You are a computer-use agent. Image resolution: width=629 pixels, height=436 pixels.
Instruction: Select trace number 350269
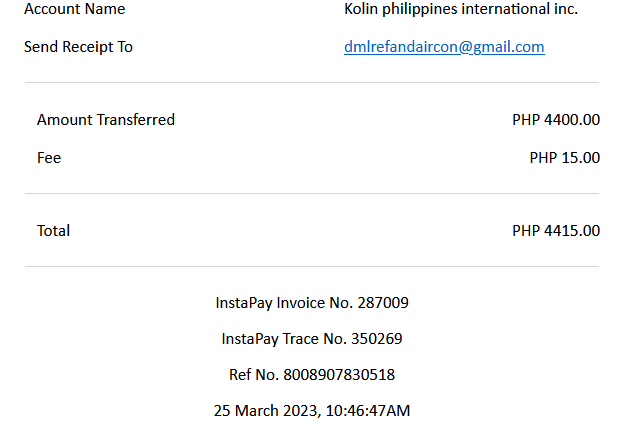tap(377, 339)
